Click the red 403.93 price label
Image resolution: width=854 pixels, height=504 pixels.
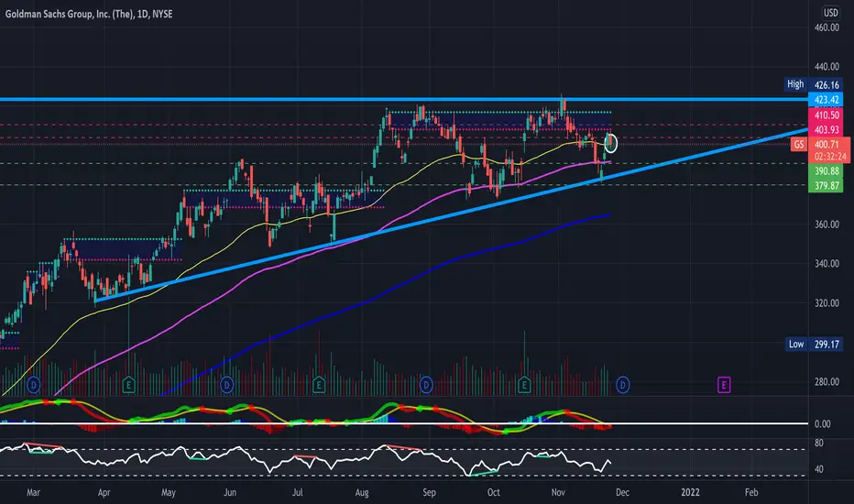point(826,130)
